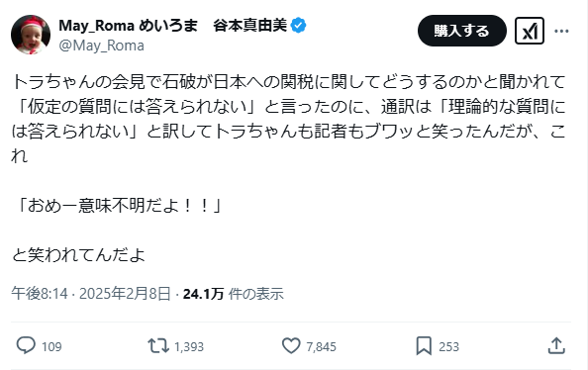This screenshot has width=588, height=370.
Task: Open the timestamp 午後8:14 · 2025年2月8日
Action: (91, 294)
